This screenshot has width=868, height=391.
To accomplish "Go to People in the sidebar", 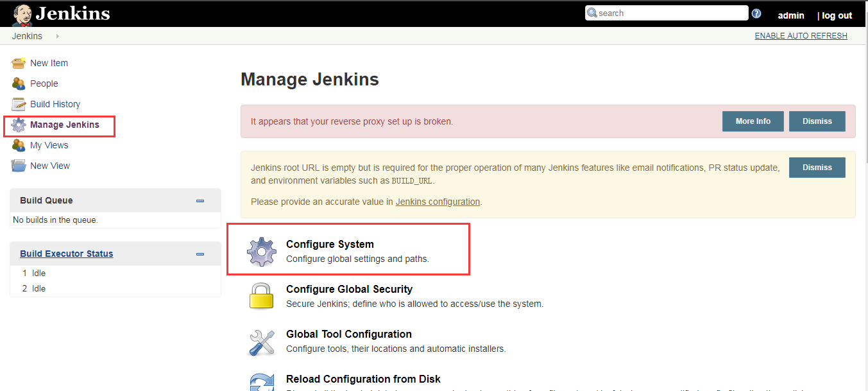I will (44, 83).
